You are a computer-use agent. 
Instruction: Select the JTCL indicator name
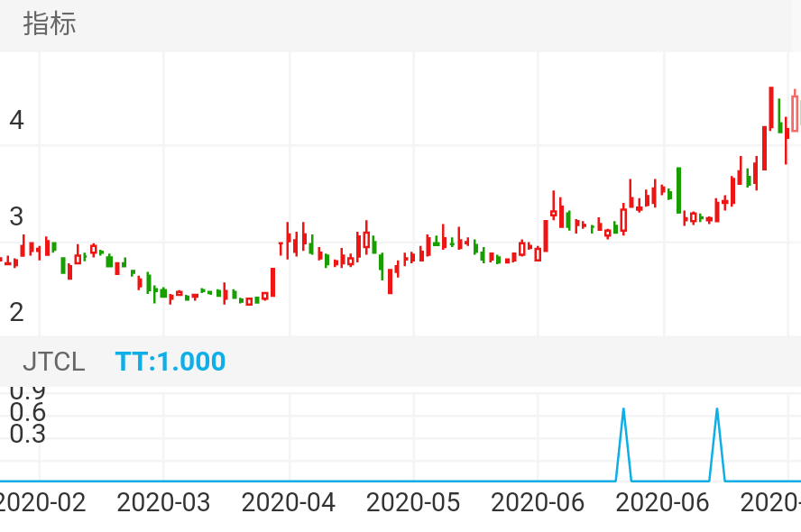point(53,362)
